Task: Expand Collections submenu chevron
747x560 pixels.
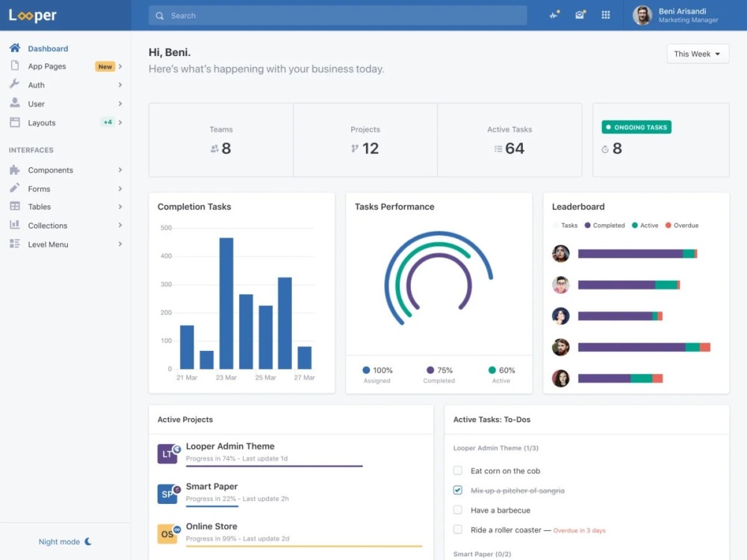Action: (x=120, y=225)
